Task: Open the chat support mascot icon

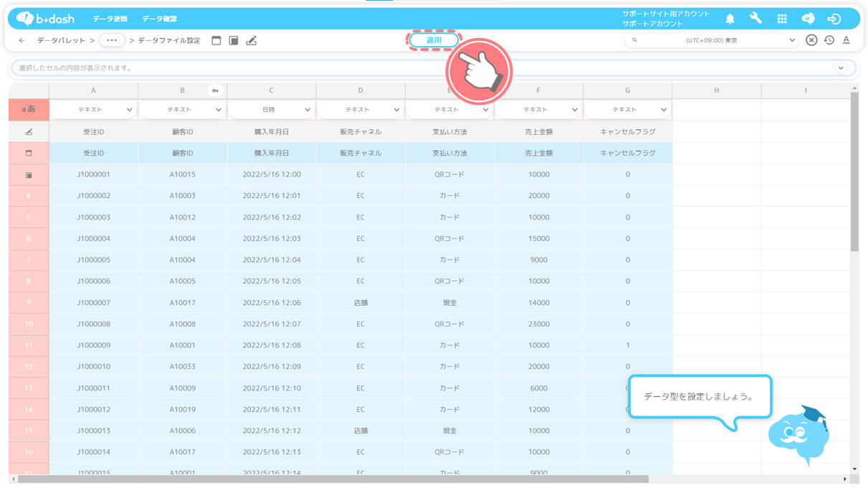Action: [x=808, y=19]
